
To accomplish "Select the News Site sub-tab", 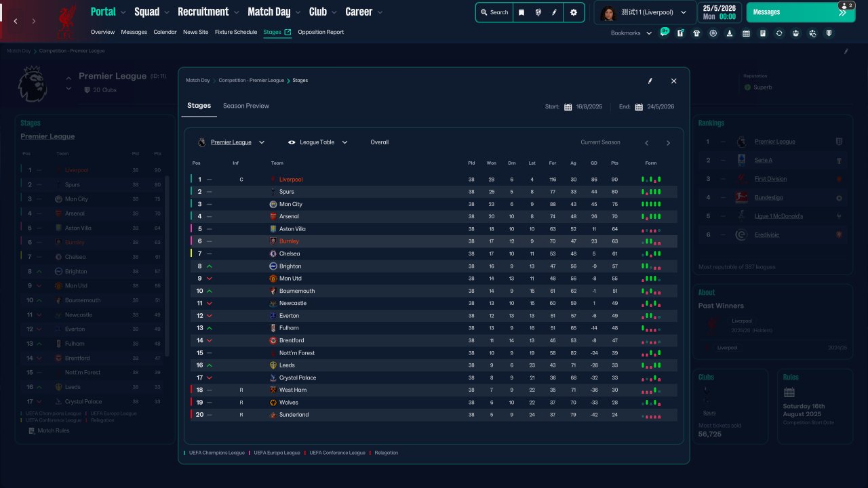I will click(196, 32).
